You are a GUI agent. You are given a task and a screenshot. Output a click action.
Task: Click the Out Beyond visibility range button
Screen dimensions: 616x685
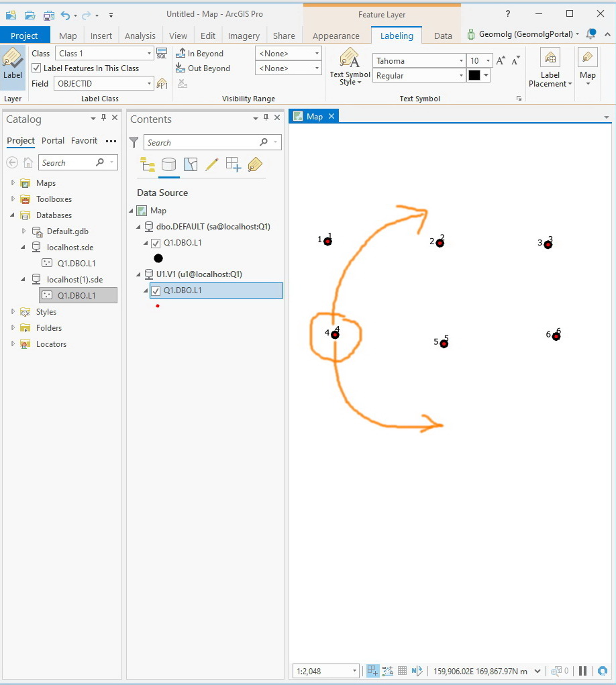click(203, 68)
